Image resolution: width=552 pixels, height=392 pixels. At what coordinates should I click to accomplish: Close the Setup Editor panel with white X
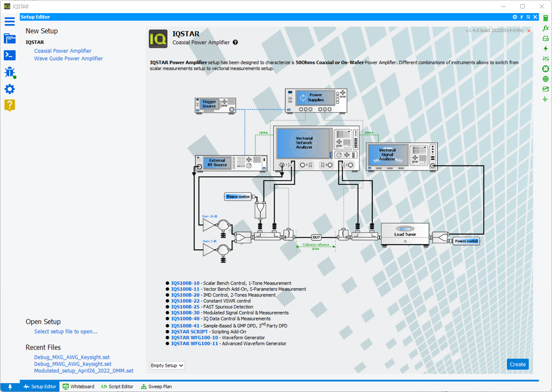point(535,17)
